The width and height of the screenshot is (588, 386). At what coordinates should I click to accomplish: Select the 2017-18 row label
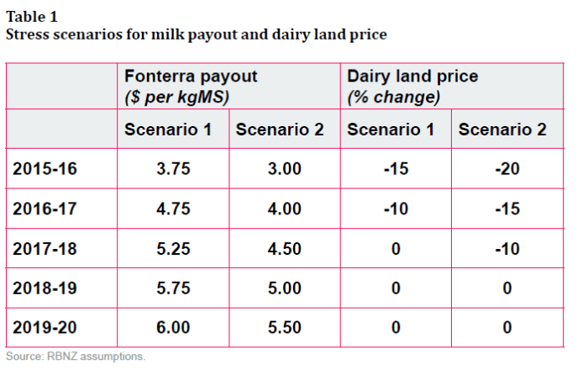click(45, 248)
